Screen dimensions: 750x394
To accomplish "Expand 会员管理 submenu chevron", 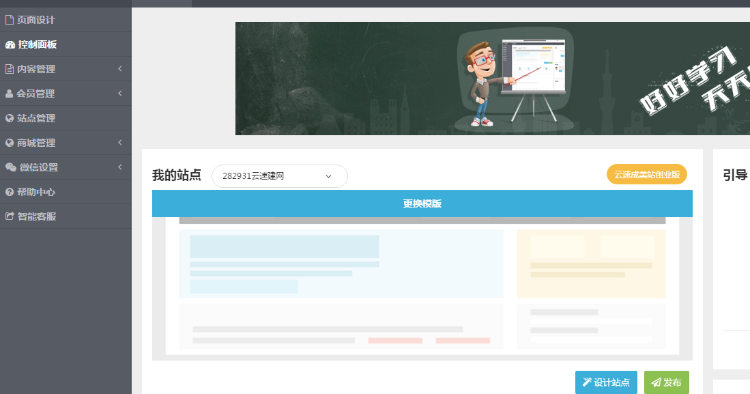I will 120,93.
